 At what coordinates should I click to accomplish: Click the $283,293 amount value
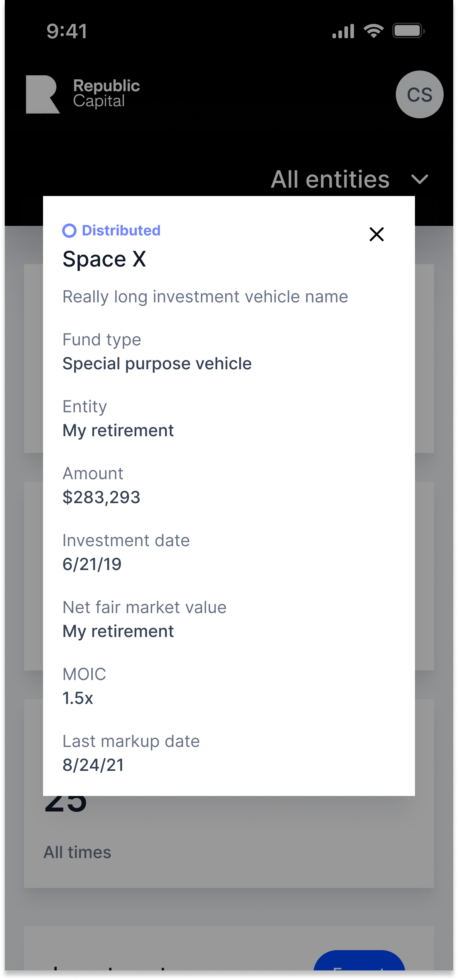[101, 498]
